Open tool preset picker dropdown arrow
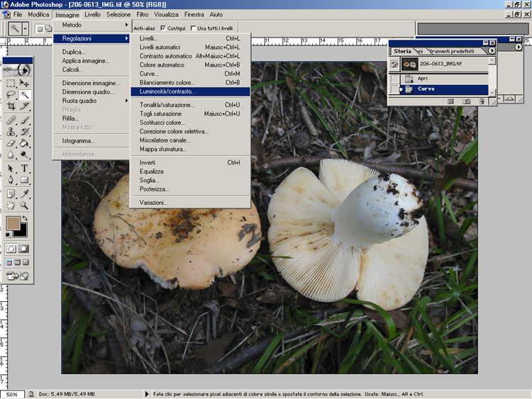532x399 pixels. (26, 28)
